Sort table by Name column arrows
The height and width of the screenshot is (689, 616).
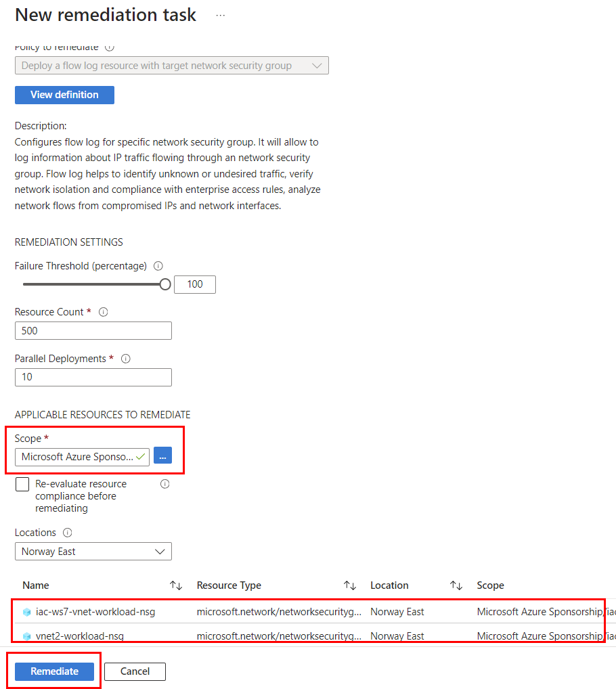tap(176, 585)
